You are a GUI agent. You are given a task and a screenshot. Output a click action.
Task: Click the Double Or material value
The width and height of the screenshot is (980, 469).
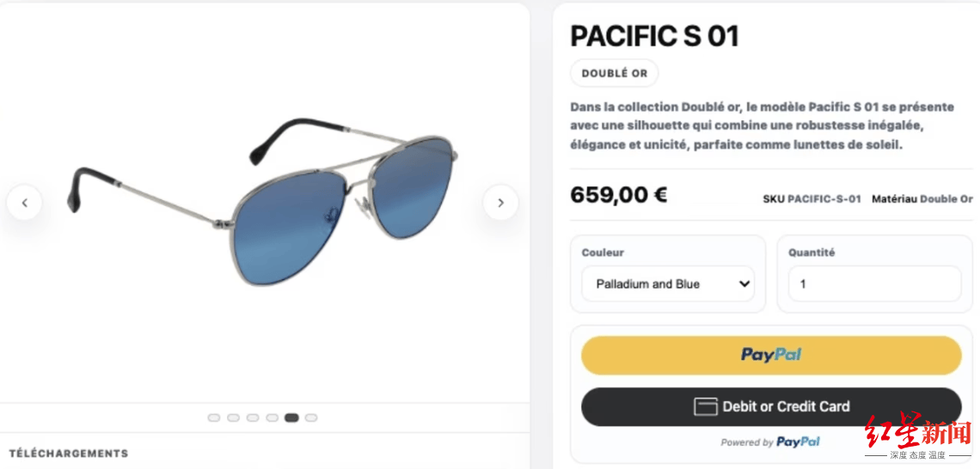tap(946, 199)
